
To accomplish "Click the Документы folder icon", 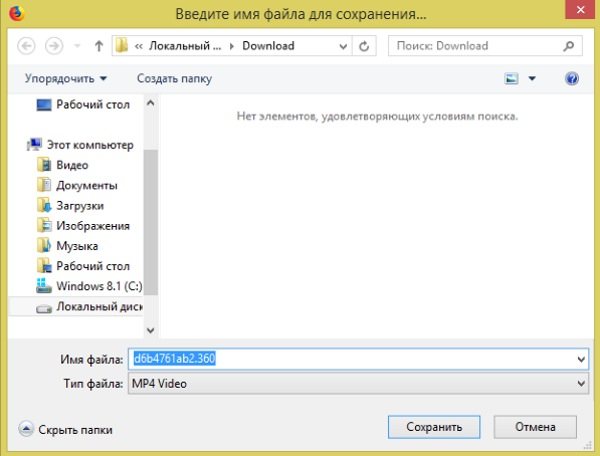I will click(x=44, y=185).
